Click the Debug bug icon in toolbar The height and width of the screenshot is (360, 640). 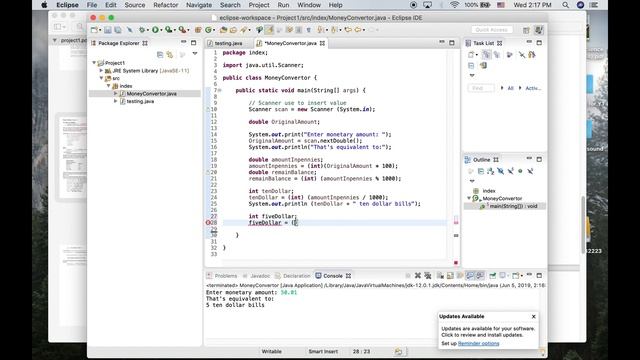click(x=142, y=30)
